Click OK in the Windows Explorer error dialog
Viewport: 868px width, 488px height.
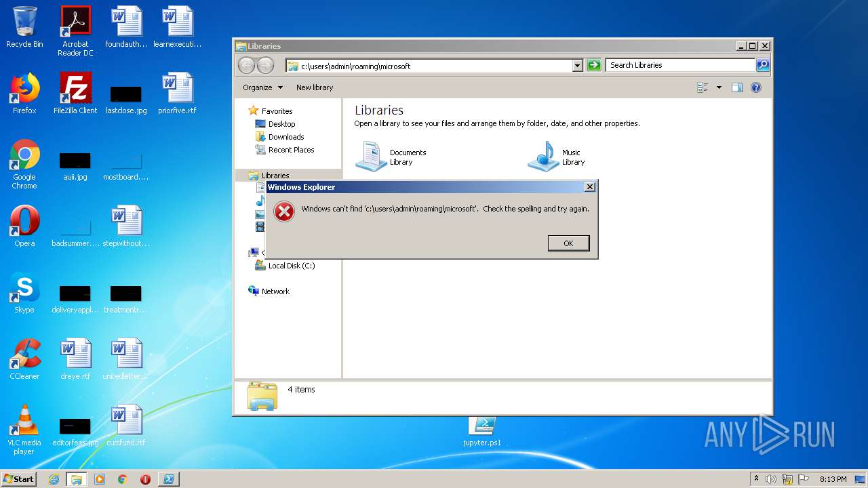568,243
